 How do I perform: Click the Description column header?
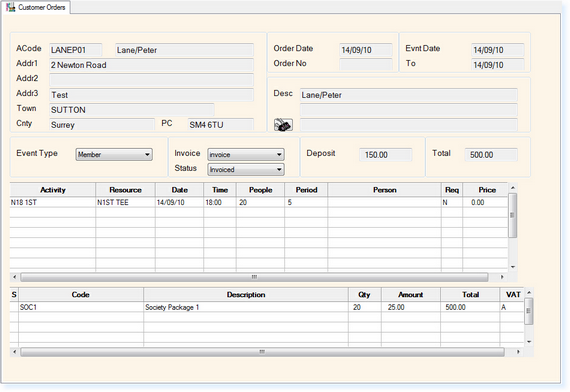pos(246,295)
